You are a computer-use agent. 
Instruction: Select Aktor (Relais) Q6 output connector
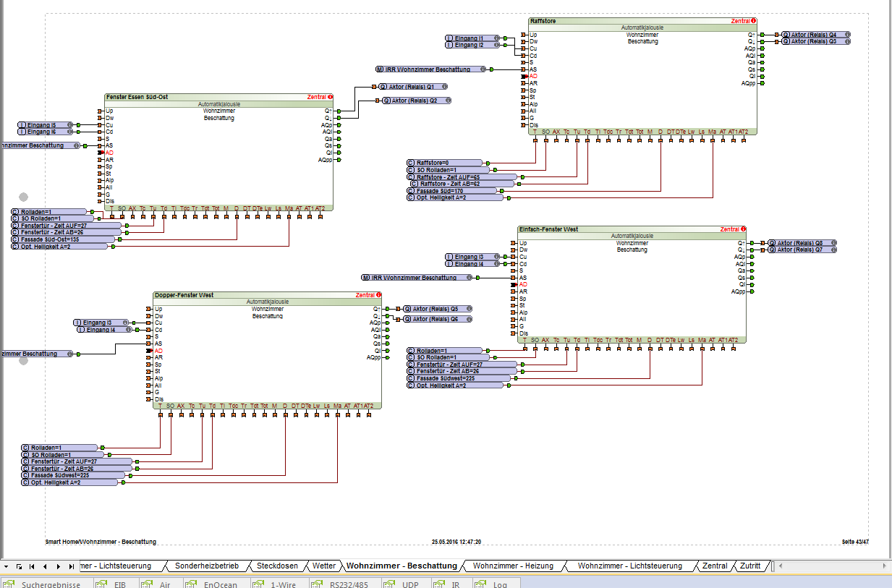click(437, 319)
